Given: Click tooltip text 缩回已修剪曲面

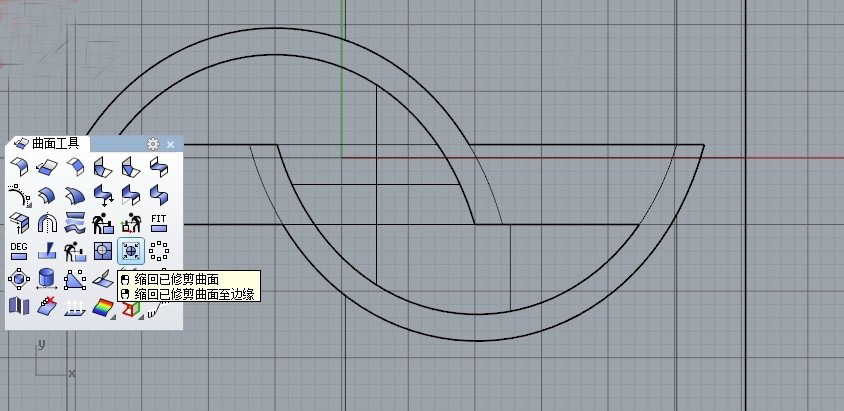Looking at the screenshot, I should (177, 279).
